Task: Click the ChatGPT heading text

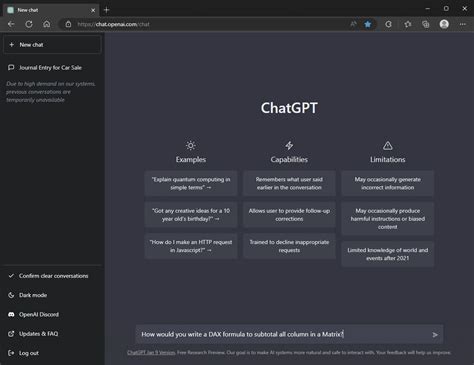Action: [289, 108]
